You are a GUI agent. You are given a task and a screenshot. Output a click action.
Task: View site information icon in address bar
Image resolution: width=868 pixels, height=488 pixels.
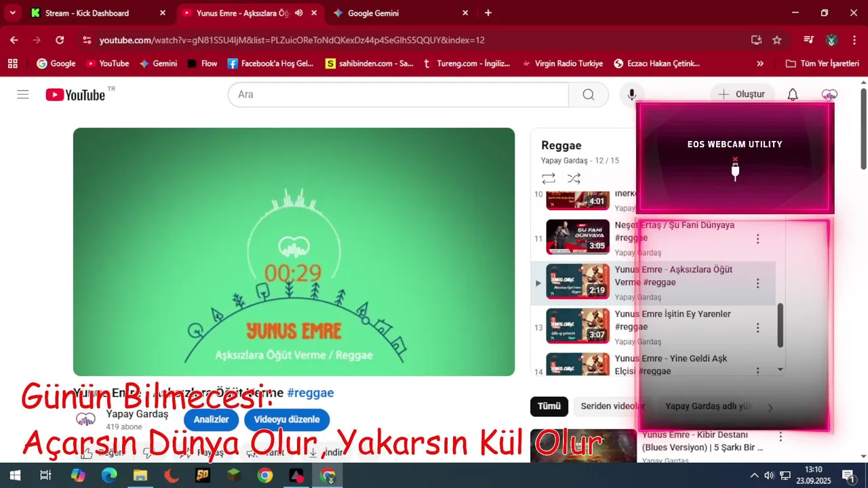86,40
